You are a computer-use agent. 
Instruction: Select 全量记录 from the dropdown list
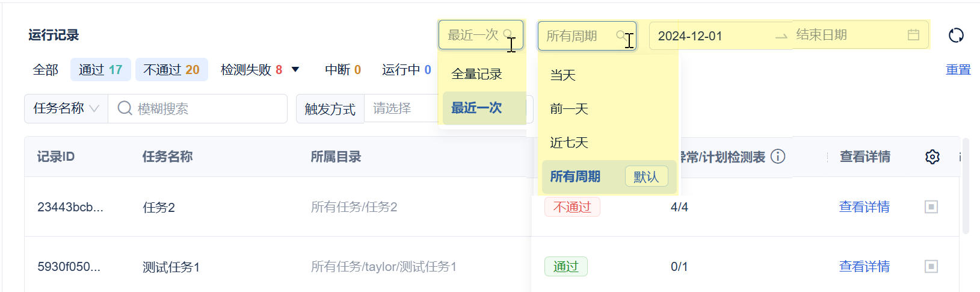click(476, 74)
